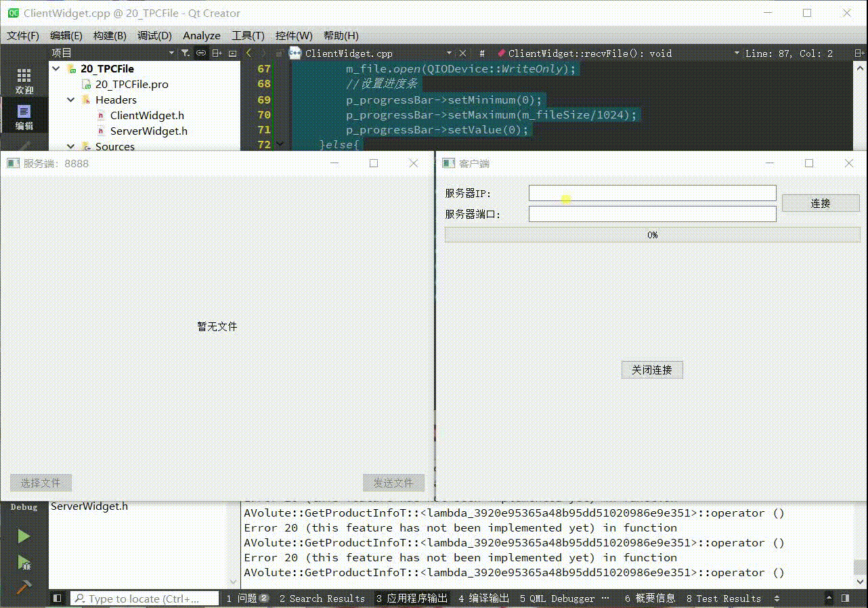This screenshot has width=868, height=608.
Task: Open 编辑(E) menu
Action: pos(66,35)
